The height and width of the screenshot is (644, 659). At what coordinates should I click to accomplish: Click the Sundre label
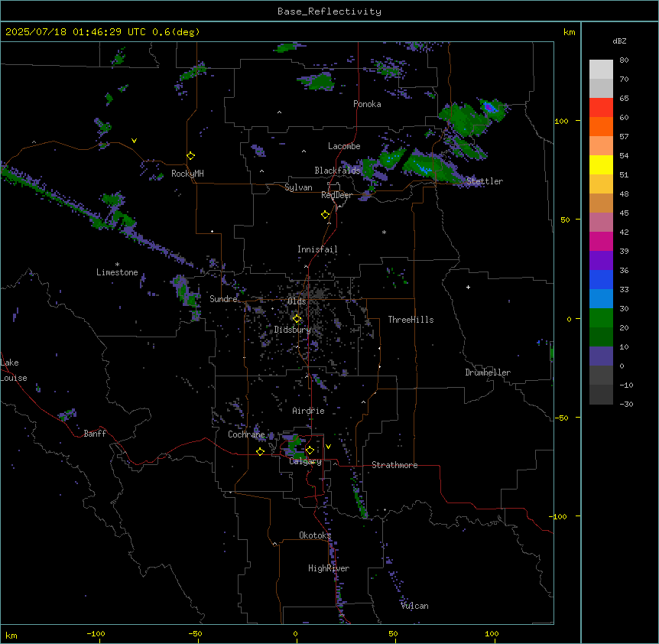(223, 299)
